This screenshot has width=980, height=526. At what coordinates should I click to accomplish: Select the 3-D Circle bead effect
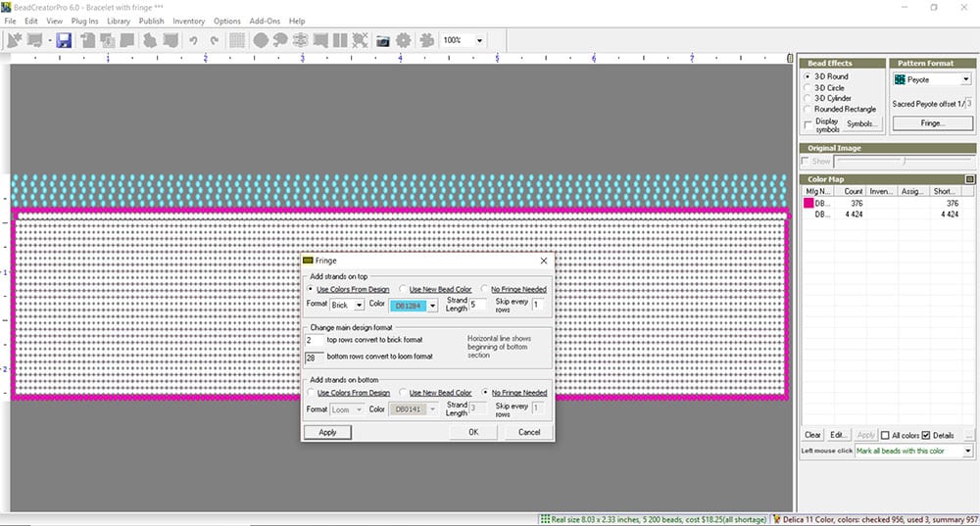(808, 87)
